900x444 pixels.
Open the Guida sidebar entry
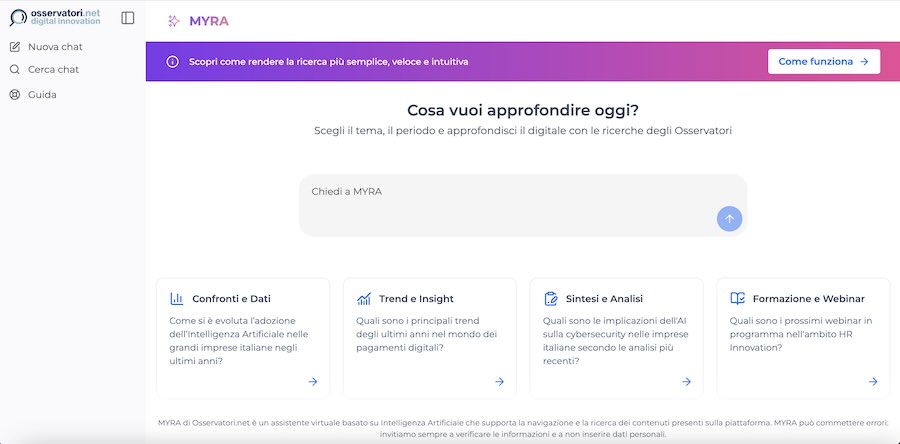click(42, 95)
